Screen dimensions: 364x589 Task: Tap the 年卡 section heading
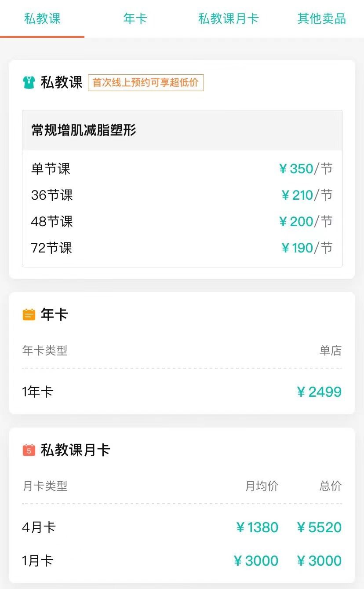pos(54,315)
